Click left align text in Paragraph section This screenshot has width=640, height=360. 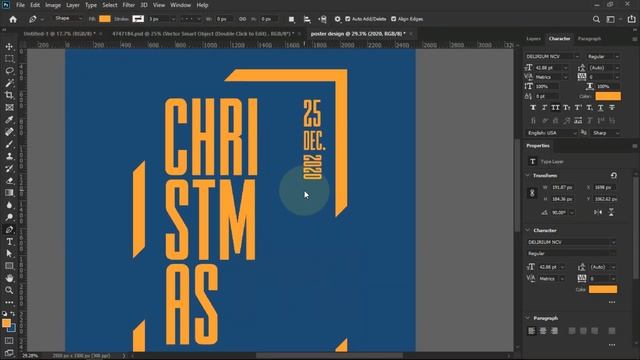[531, 331]
